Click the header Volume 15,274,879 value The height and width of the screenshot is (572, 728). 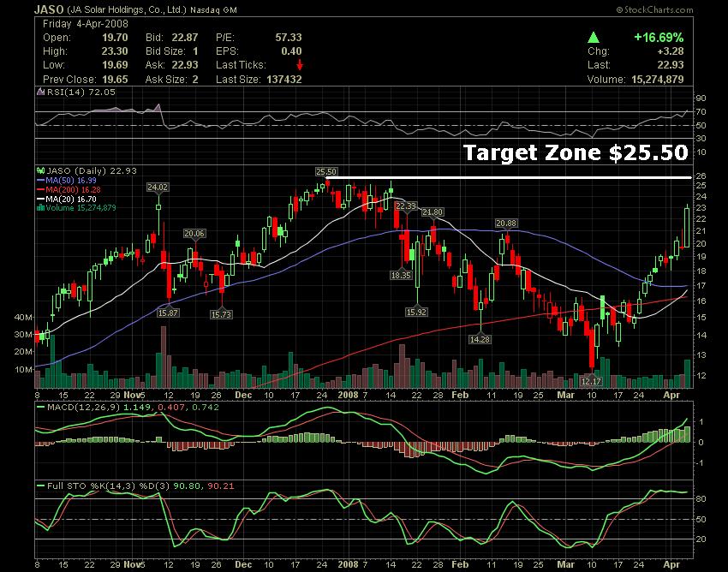point(658,80)
